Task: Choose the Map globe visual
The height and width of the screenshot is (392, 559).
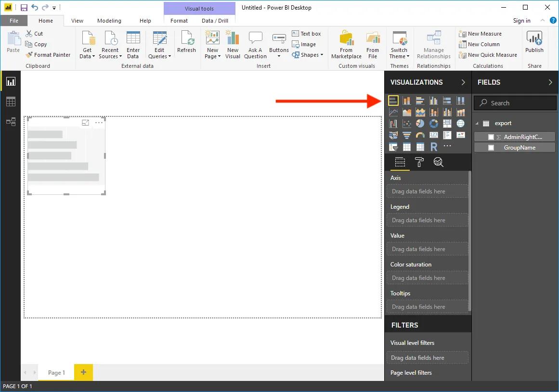Action: pos(461,124)
